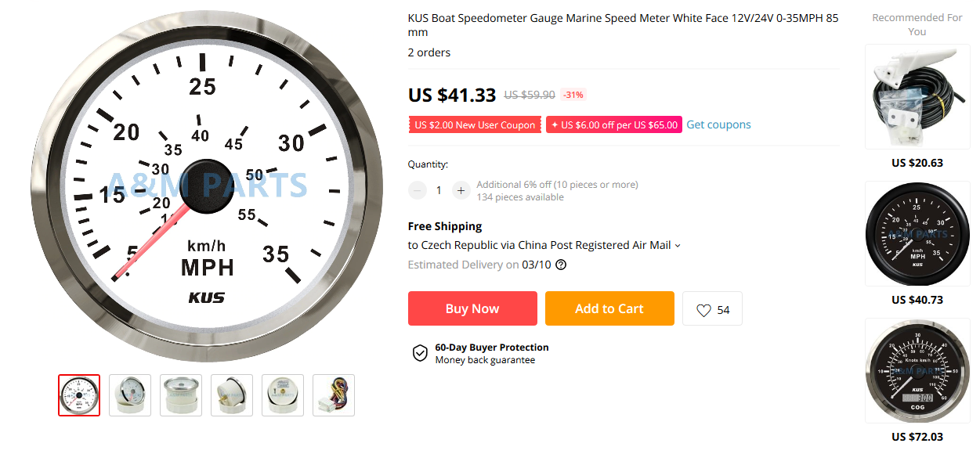Click the delivery help question-mark icon
This screenshot has width=980, height=454.
coord(561,265)
